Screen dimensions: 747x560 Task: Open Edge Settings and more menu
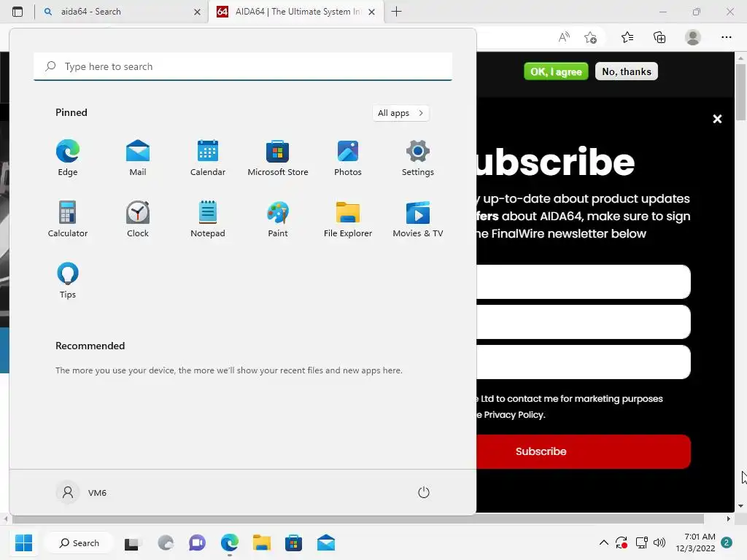tap(726, 37)
